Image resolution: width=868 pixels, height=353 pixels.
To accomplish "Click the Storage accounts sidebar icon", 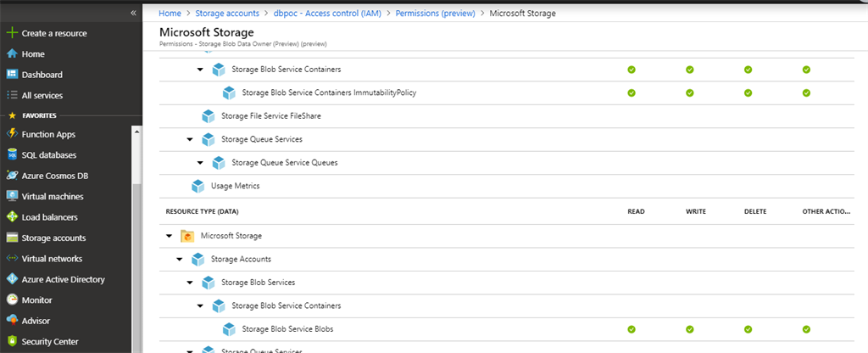I will pyautogui.click(x=12, y=238).
